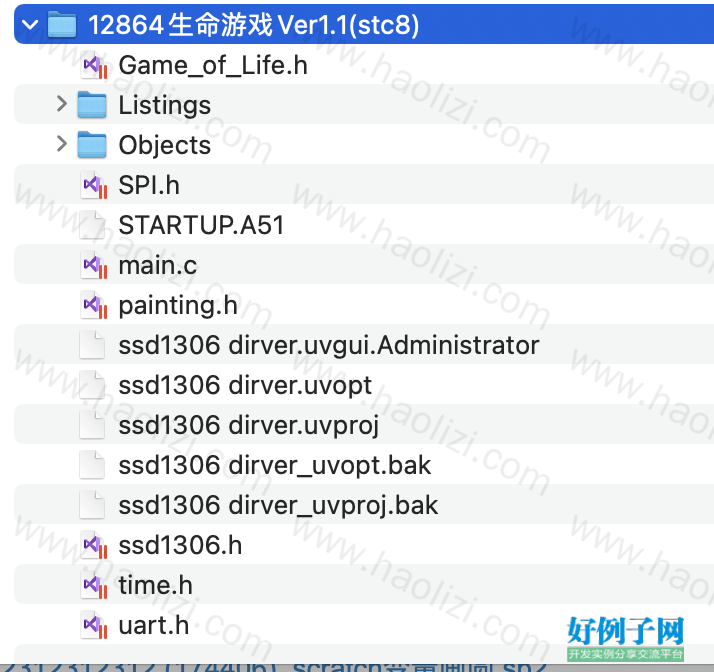The image size is (714, 672).
Task: Click the main.c file icon
Action: tap(94, 265)
